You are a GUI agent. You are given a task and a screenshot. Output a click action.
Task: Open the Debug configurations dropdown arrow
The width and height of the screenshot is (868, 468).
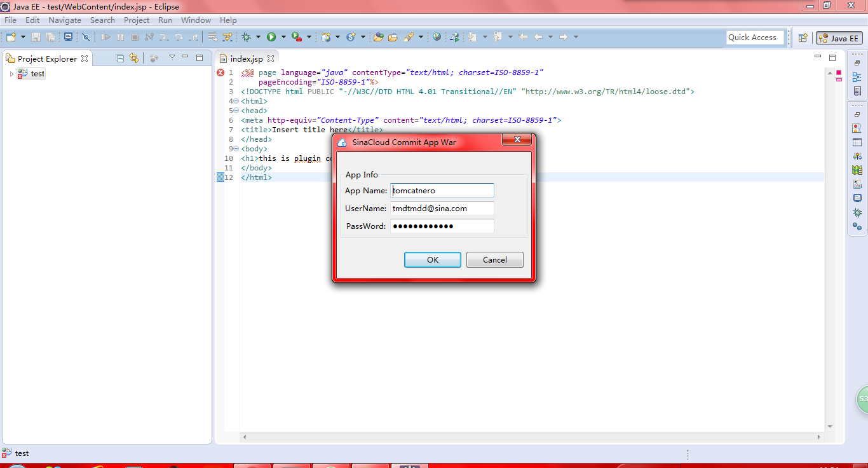pos(258,38)
